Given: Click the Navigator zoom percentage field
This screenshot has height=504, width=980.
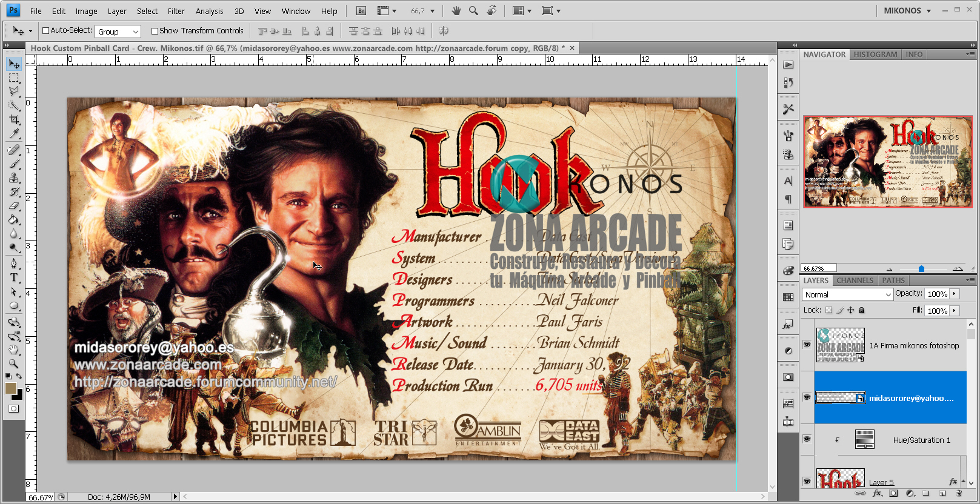Looking at the screenshot, I should click(819, 268).
